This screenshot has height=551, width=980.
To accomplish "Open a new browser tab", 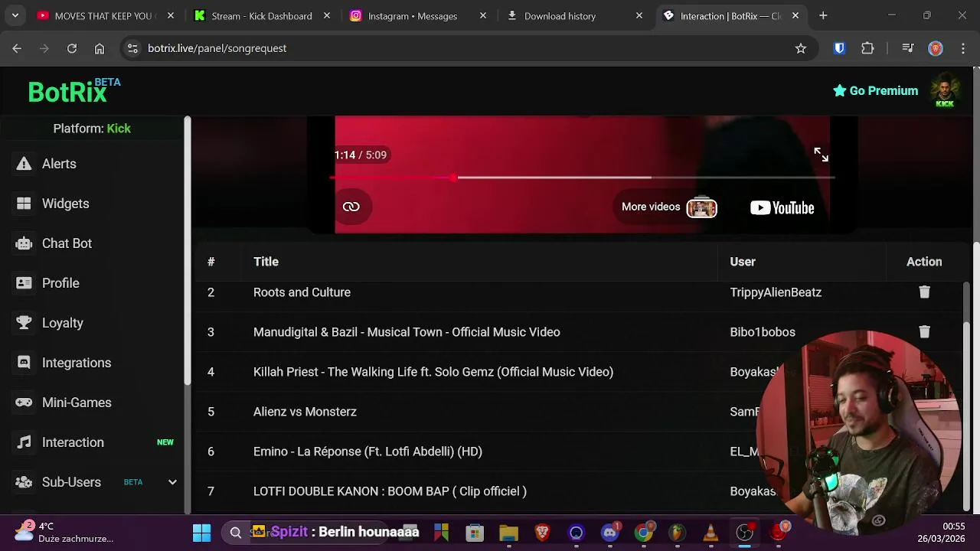I will click(x=823, y=15).
